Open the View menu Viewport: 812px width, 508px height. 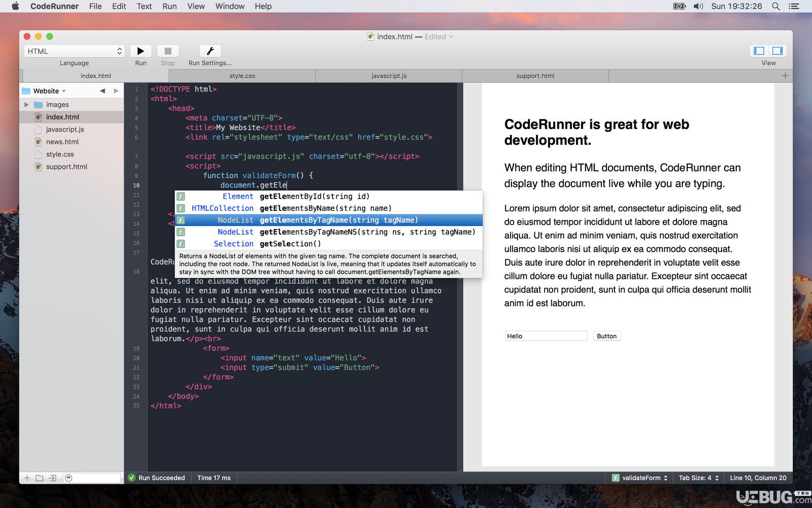pyautogui.click(x=196, y=6)
